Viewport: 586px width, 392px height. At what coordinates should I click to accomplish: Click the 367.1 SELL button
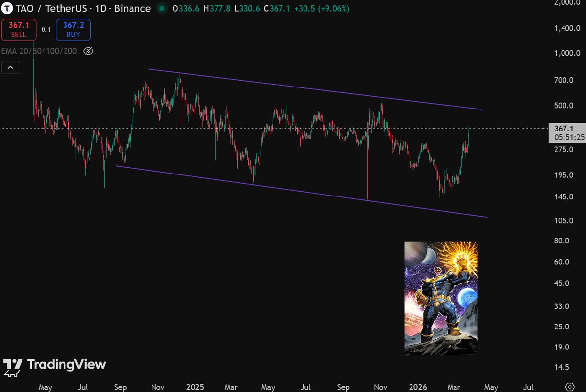pyautogui.click(x=19, y=29)
